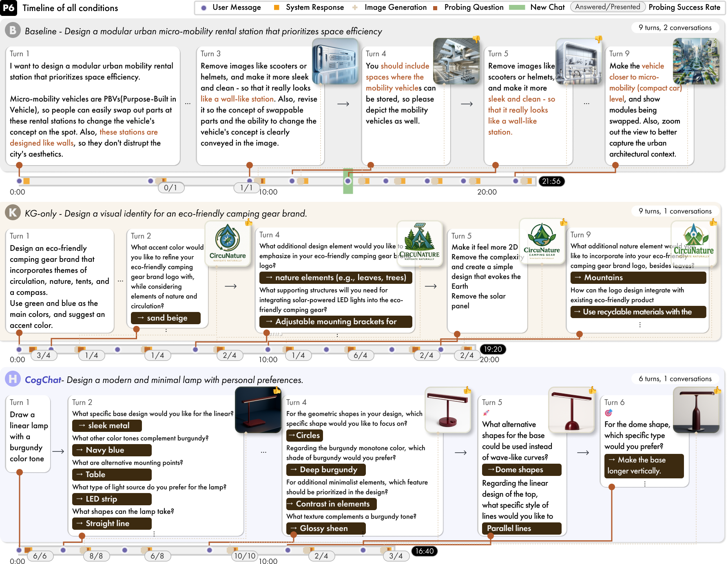Open the CogChat Turn 5 dome lamp image
The width and height of the screenshot is (728, 564).
point(572,410)
